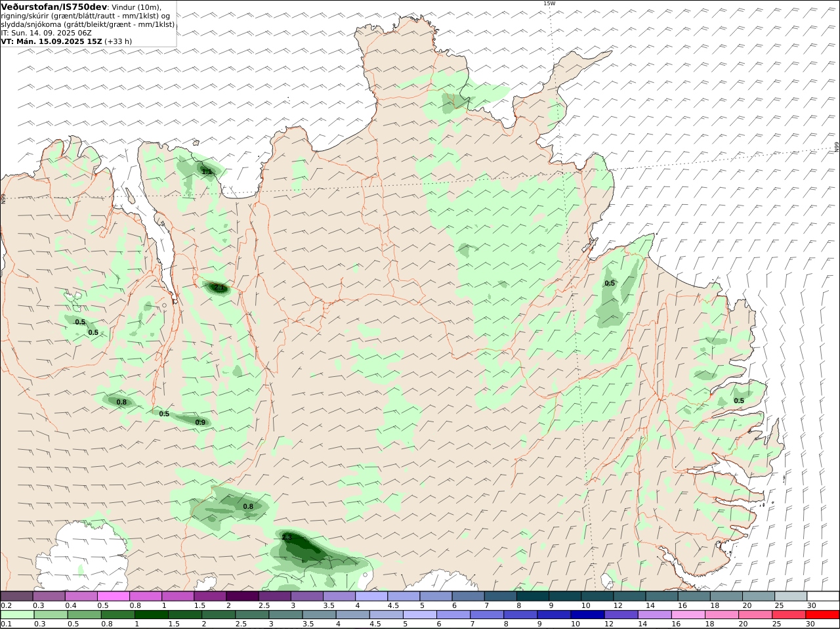Click the 'rigning/skúrir' legend description text
840x629 pixels.
(26, 16)
